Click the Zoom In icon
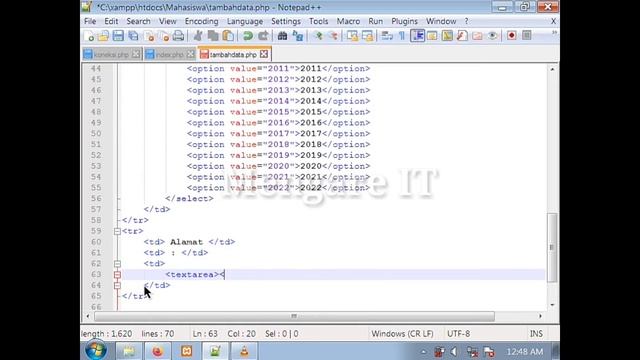640x360 pixels. click(318, 36)
